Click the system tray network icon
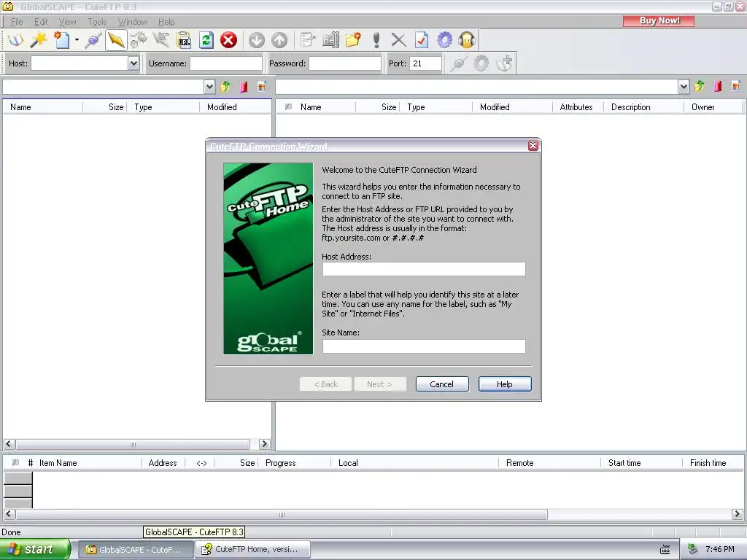This screenshot has width=747, height=560. click(x=693, y=550)
